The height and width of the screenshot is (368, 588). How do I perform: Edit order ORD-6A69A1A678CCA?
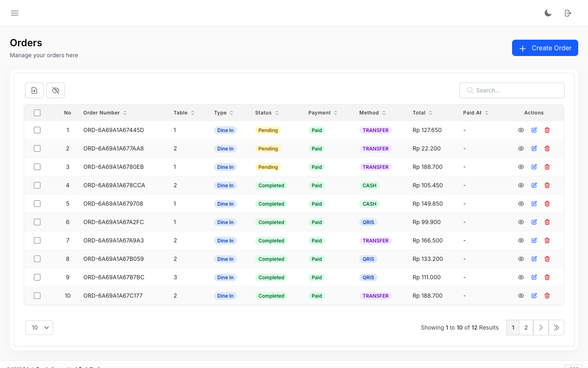click(534, 185)
